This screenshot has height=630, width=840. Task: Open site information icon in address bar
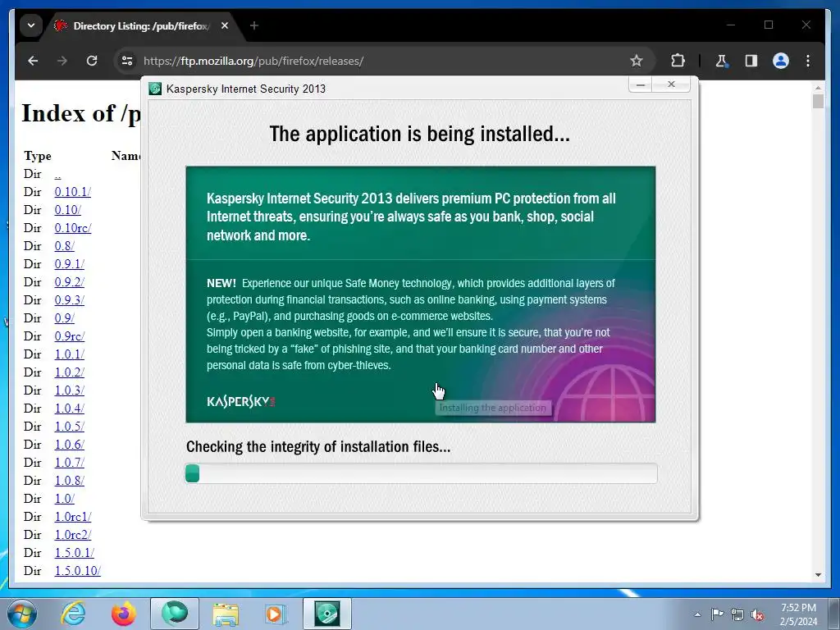[x=127, y=61]
